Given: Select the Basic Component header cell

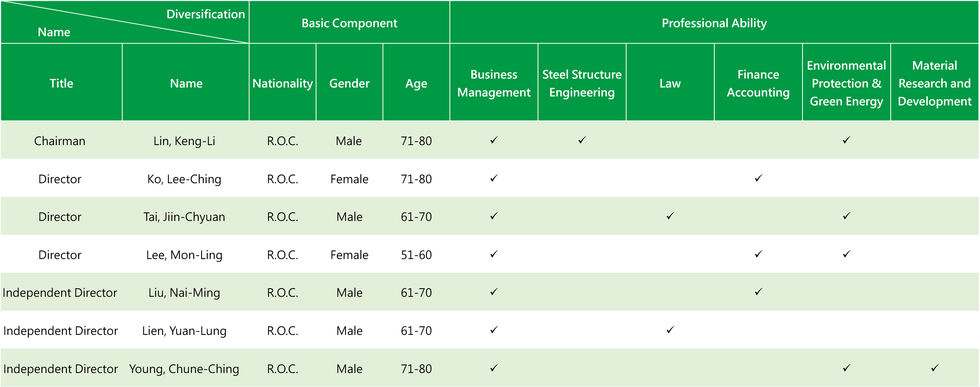Looking at the screenshot, I should (349, 22).
